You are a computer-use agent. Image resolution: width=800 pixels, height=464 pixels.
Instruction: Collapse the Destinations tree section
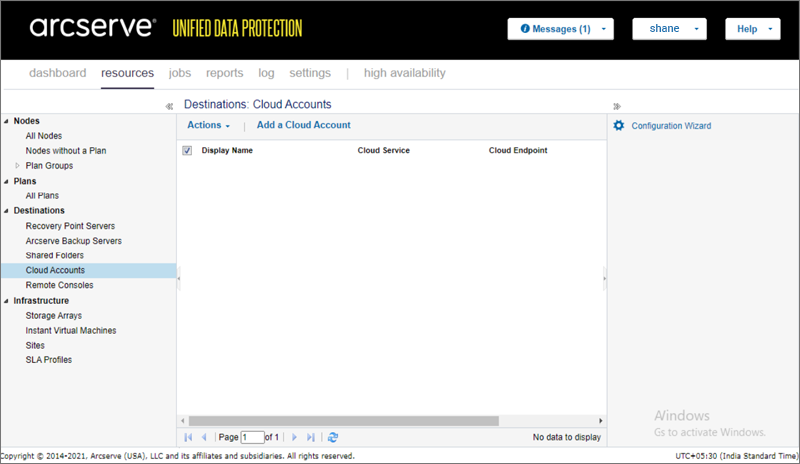tap(6, 211)
